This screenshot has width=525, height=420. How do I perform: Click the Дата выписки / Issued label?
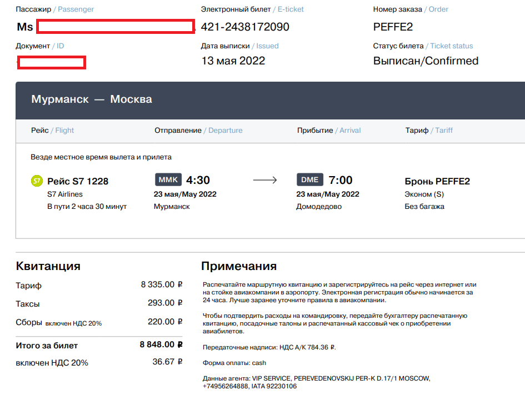[240, 46]
